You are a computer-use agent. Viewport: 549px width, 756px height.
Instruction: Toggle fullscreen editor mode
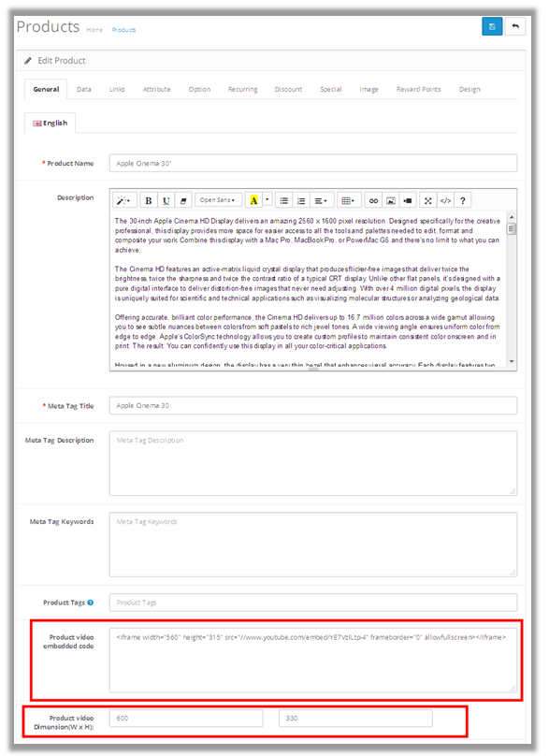[427, 200]
